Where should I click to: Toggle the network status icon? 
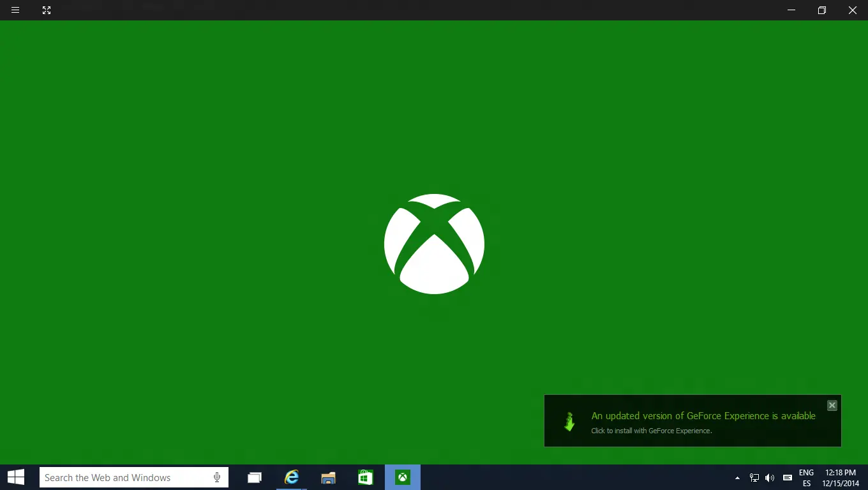[754, 477]
